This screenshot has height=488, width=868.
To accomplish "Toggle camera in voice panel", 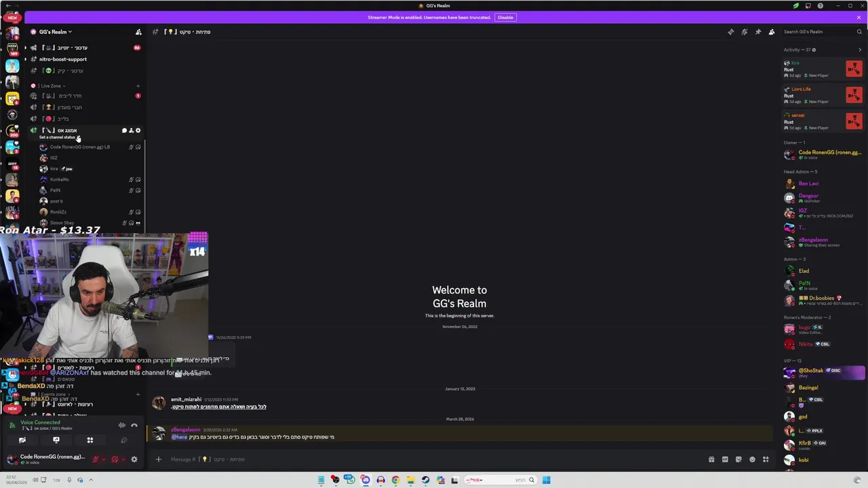I will [22, 440].
